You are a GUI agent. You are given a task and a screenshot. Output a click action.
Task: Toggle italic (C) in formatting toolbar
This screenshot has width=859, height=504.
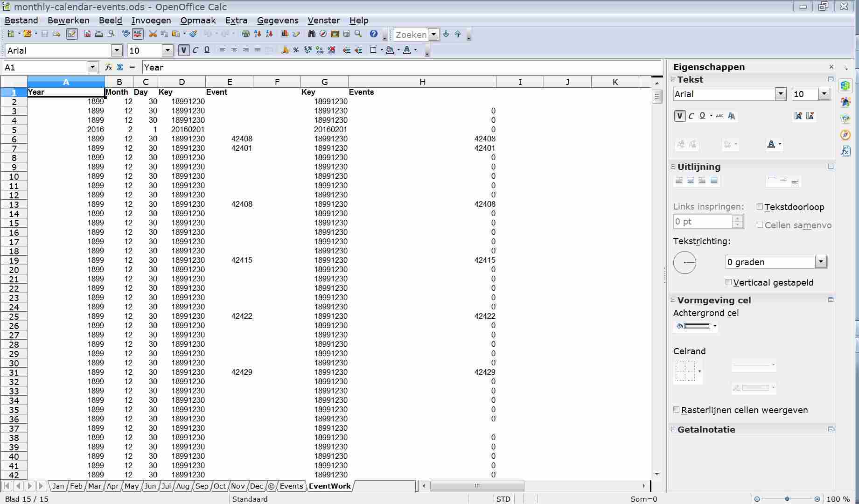[x=196, y=50]
